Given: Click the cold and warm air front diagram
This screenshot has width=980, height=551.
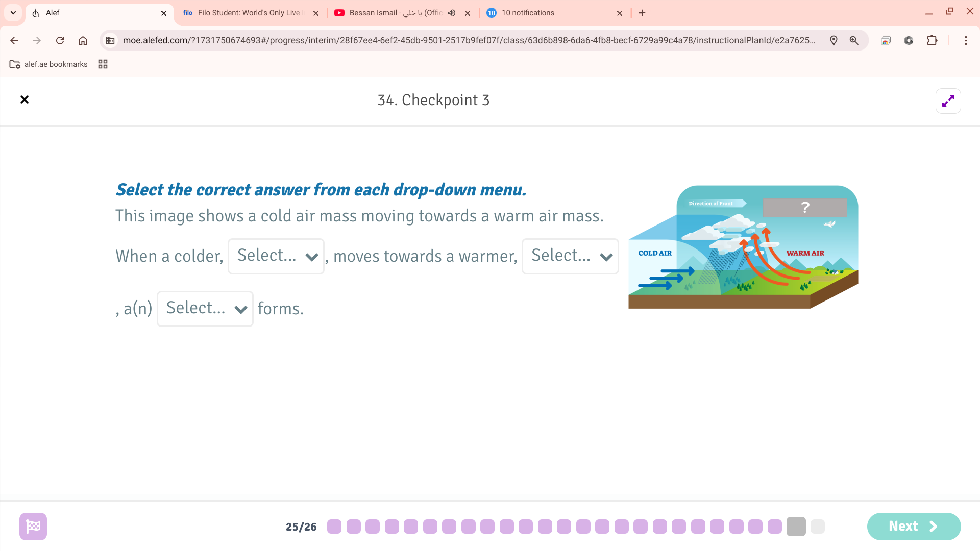Looking at the screenshot, I should (743, 247).
